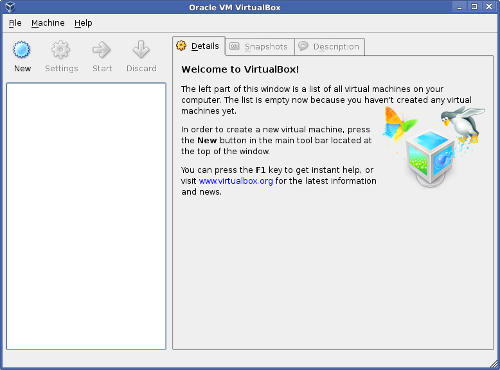Click the 'Welcome to VirtualBox!' heading
The width and height of the screenshot is (500, 370).
pyautogui.click(x=240, y=69)
